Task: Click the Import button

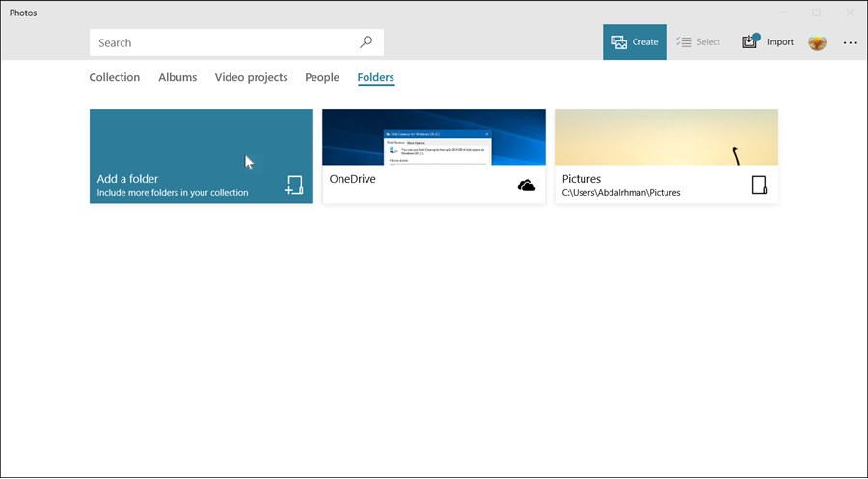Action: click(x=768, y=42)
